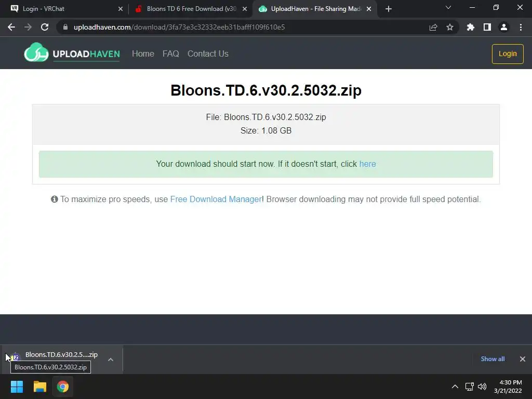
Task: Share this page using the share icon
Action: tap(433, 27)
